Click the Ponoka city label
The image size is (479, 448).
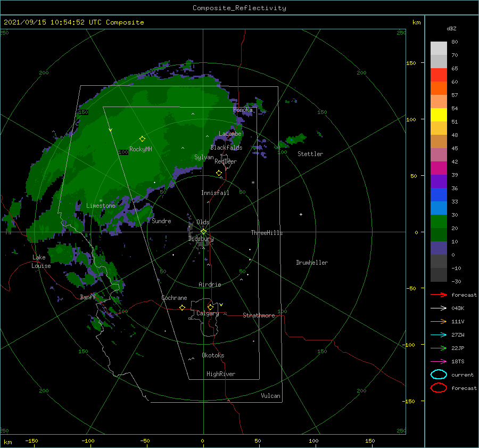243,110
